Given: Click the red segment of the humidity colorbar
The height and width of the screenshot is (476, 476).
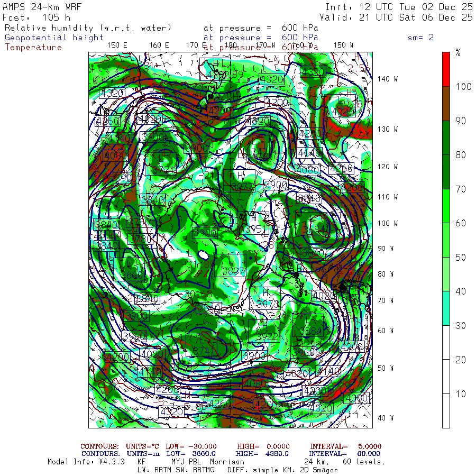Looking at the screenshot, I should click(446, 69).
